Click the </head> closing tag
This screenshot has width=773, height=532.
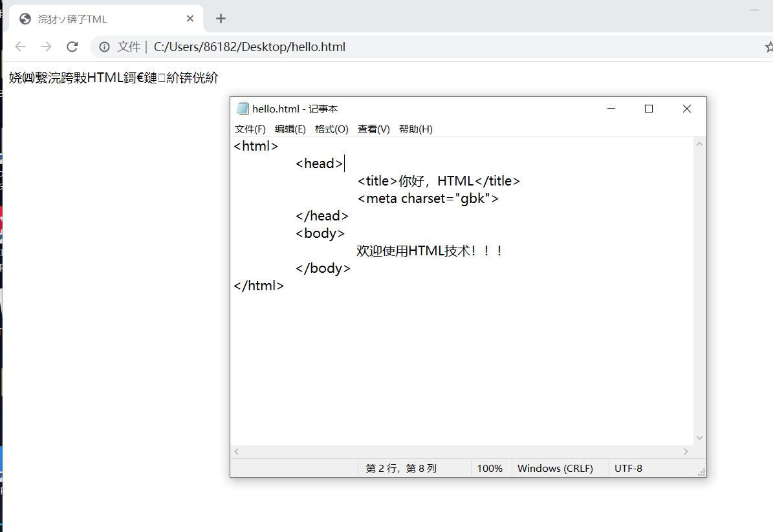click(322, 217)
